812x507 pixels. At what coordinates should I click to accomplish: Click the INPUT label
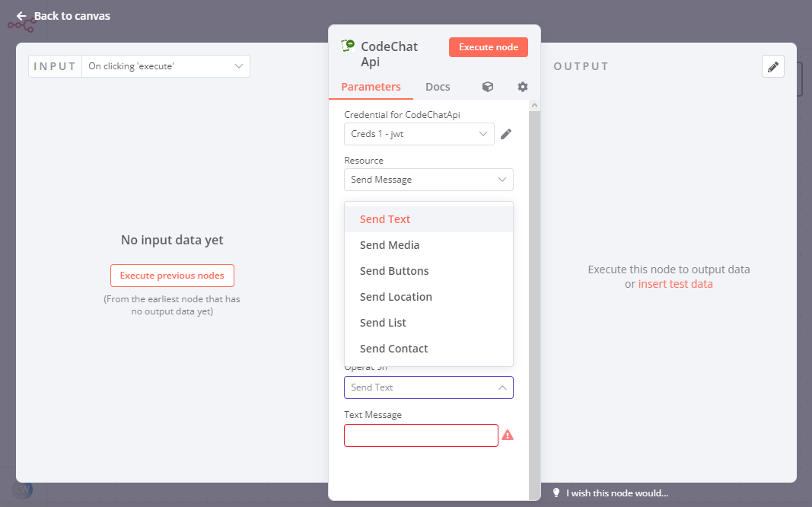(x=55, y=66)
